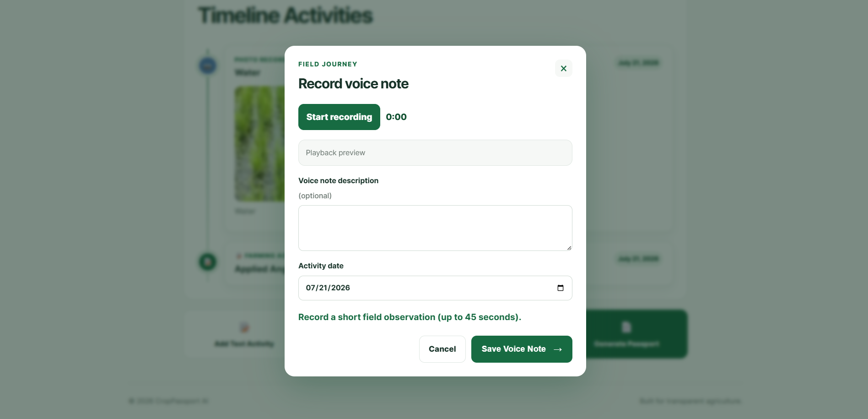The image size is (868, 419).
Task: Cancel the voice note dialog
Action: pos(442,349)
